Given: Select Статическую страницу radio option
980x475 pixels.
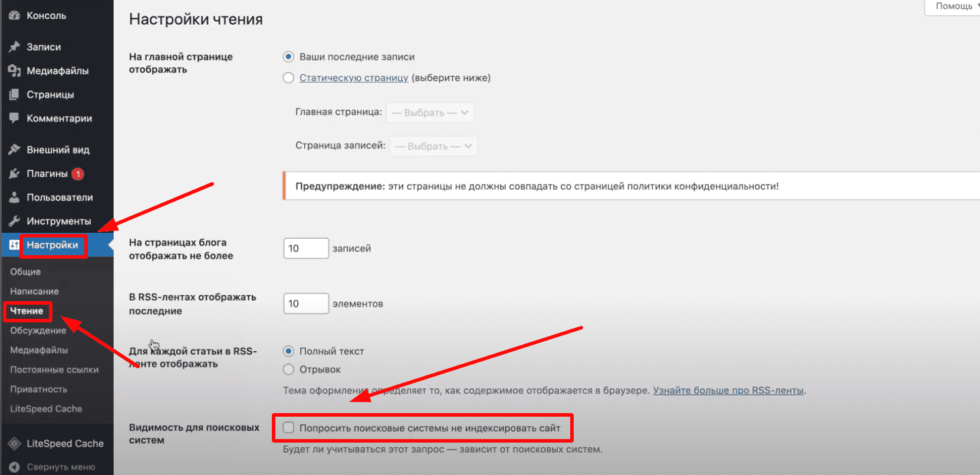Looking at the screenshot, I should [x=288, y=78].
